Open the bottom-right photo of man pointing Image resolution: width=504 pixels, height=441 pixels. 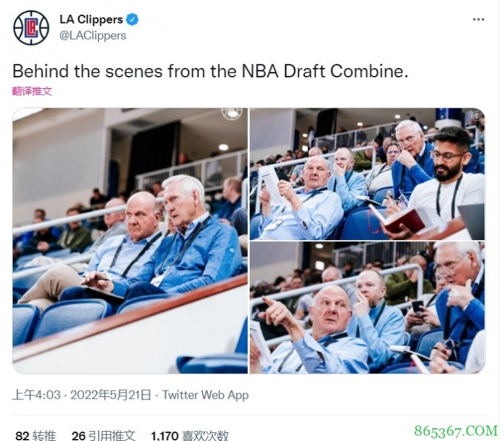point(367,308)
